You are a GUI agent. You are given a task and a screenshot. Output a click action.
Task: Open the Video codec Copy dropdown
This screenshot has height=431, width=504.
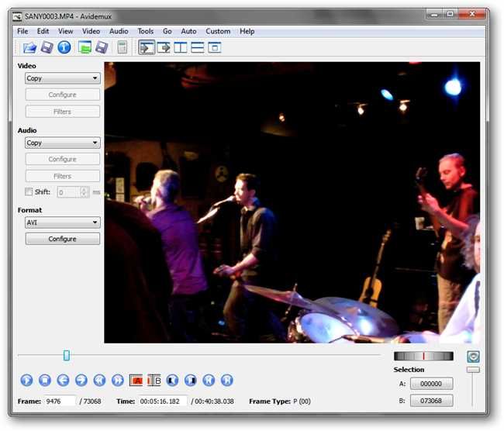(x=62, y=78)
